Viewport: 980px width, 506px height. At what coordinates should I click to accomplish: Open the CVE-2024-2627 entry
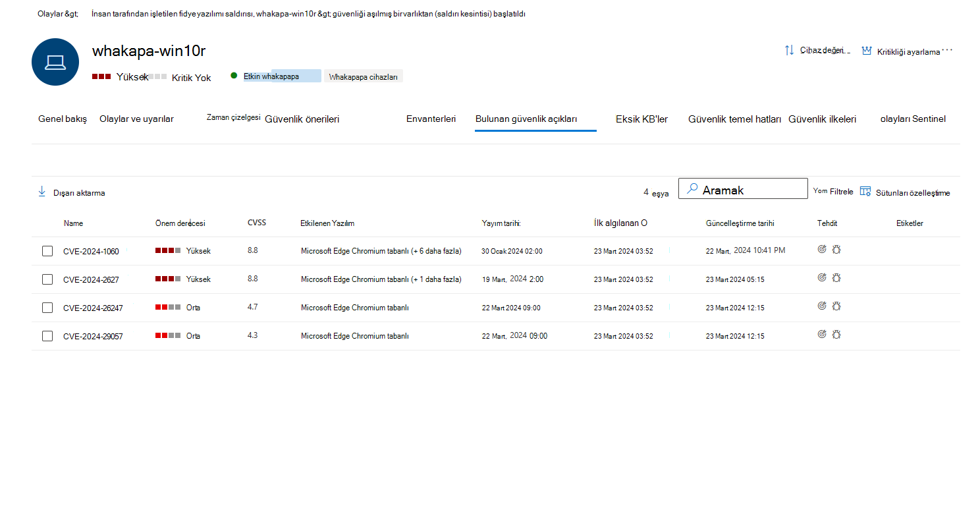(91, 279)
